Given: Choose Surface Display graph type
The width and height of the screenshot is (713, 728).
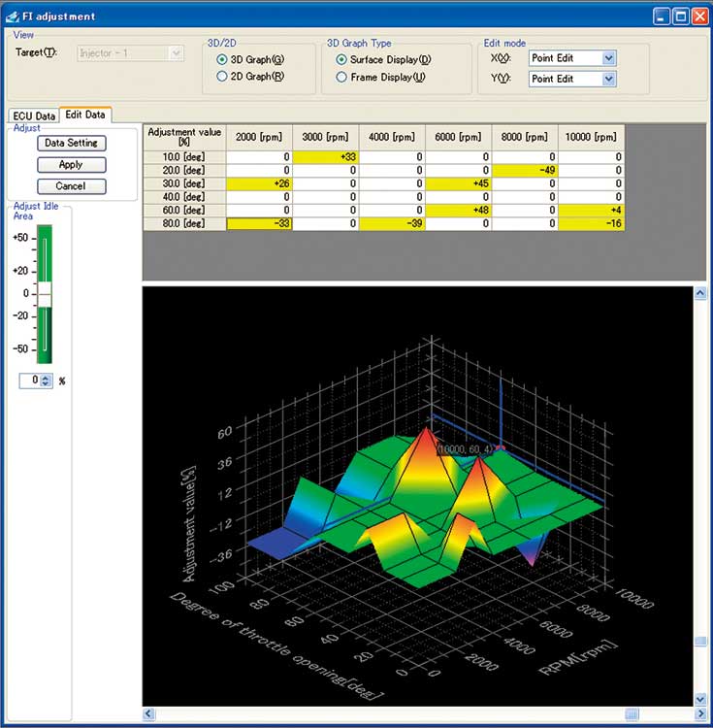Looking at the screenshot, I should pyautogui.click(x=341, y=59).
